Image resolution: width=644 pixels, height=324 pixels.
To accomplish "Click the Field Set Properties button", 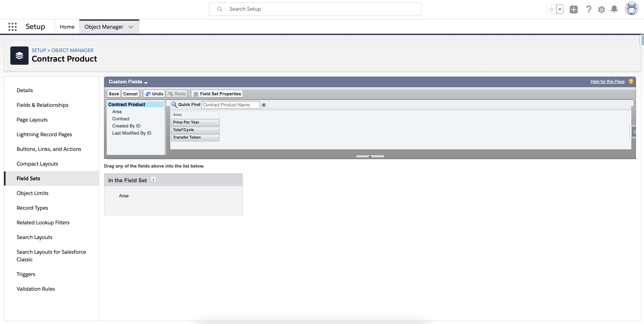I will tap(217, 94).
